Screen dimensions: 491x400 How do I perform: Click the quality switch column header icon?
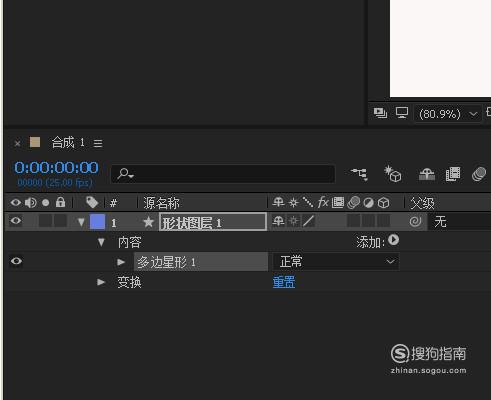[x=308, y=202]
